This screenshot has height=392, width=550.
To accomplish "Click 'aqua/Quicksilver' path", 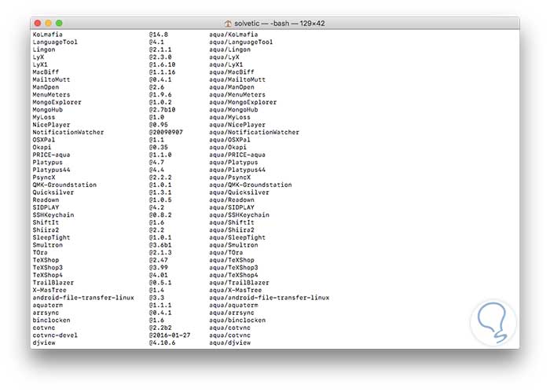I will point(239,192).
